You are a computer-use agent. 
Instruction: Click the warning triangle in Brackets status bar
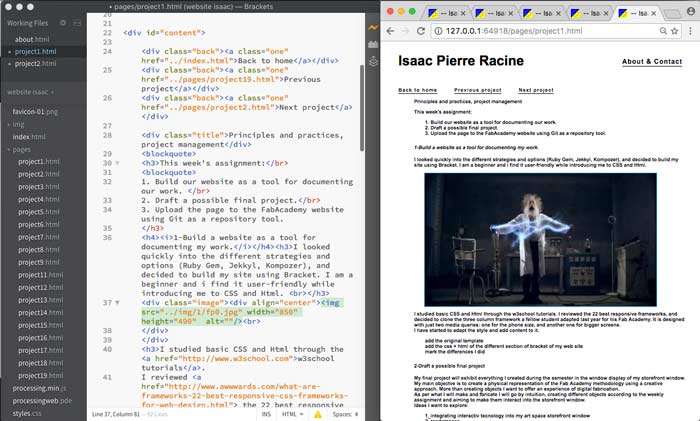point(318,414)
